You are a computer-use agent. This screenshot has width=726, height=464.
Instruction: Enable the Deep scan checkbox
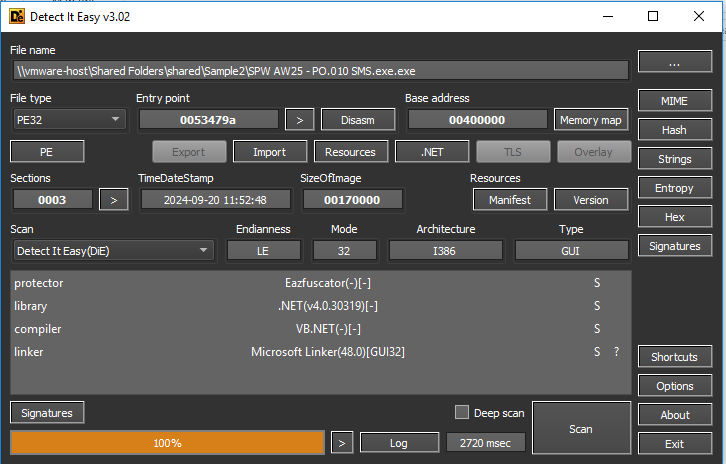[x=462, y=412]
